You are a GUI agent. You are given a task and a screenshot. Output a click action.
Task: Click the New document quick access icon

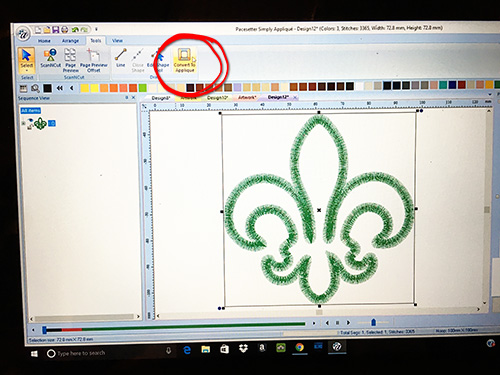point(38,30)
